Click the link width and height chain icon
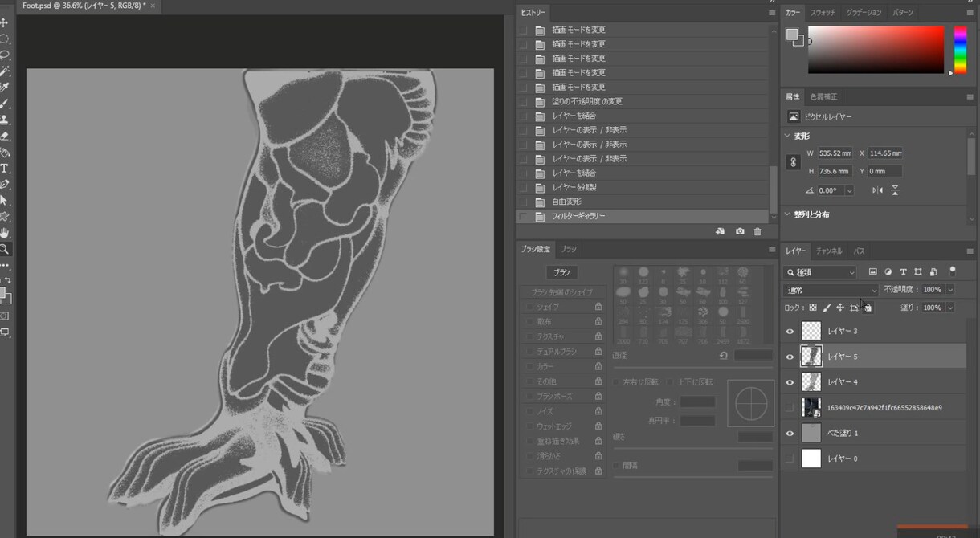The height and width of the screenshot is (538, 980). [794, 161]
